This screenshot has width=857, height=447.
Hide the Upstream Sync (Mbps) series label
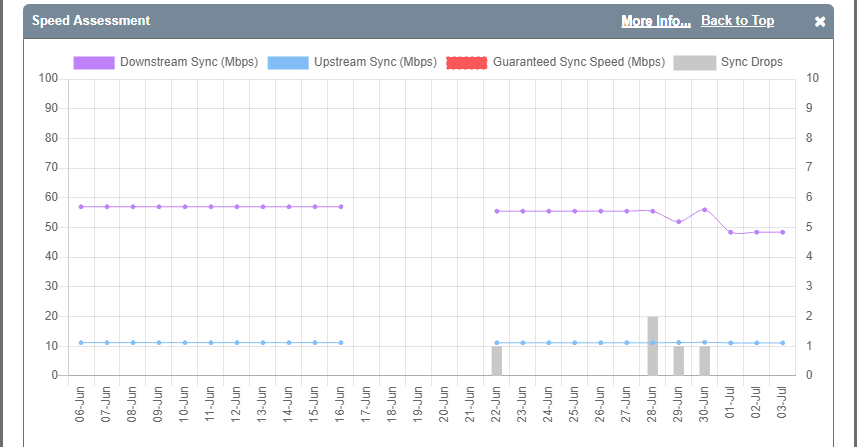point(382,62)
